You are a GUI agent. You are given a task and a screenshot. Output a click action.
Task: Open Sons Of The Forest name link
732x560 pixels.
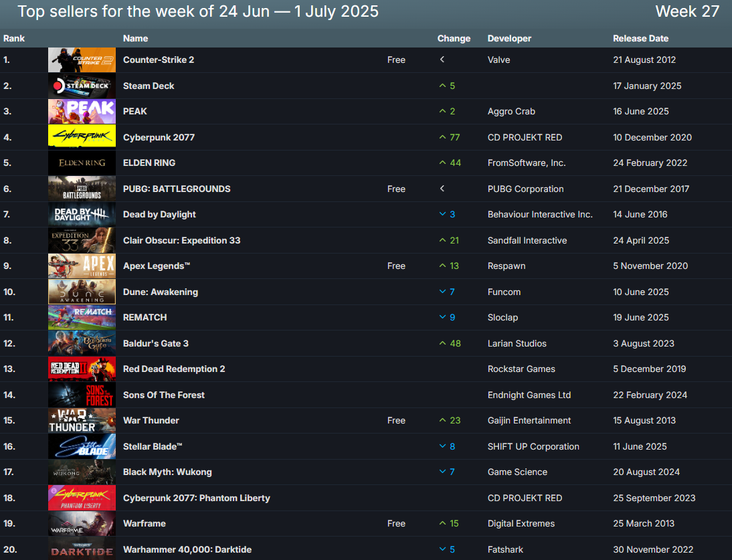pos(164,395)
